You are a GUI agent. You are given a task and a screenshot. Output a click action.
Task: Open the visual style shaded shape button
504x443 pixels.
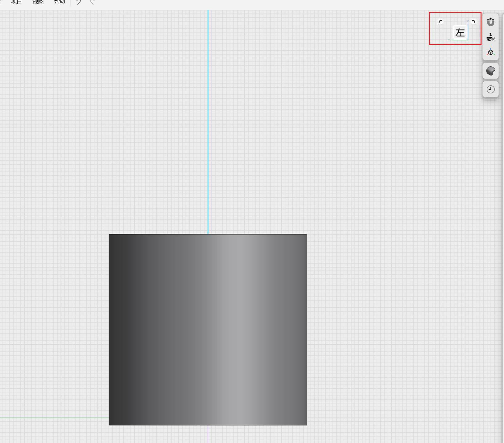490,71
